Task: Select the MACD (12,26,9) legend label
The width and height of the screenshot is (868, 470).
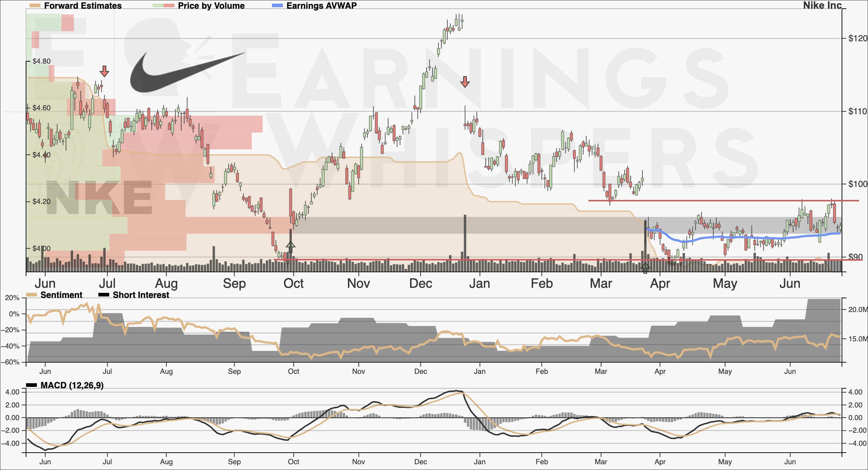Action: click(x=72, y=385)
